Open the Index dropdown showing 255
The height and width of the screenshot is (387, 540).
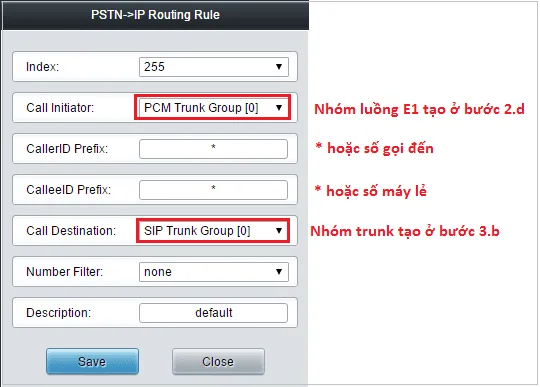click(214, 67)
